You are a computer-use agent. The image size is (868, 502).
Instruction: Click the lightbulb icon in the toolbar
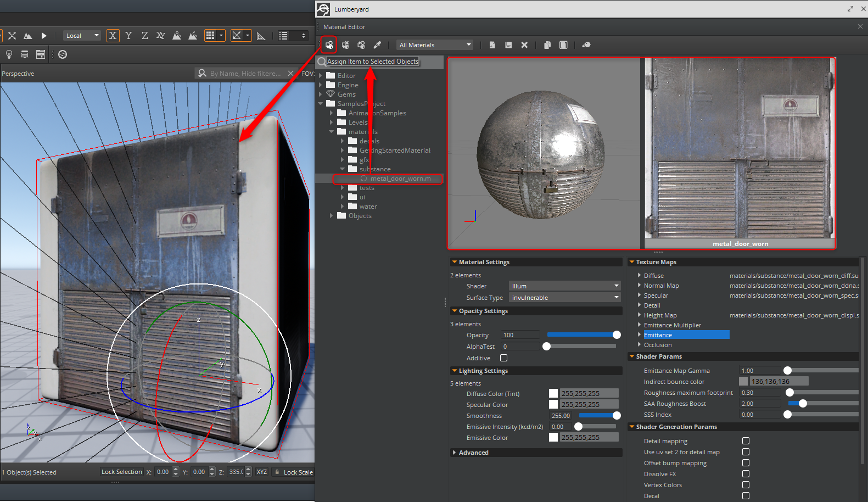point(9,54)
